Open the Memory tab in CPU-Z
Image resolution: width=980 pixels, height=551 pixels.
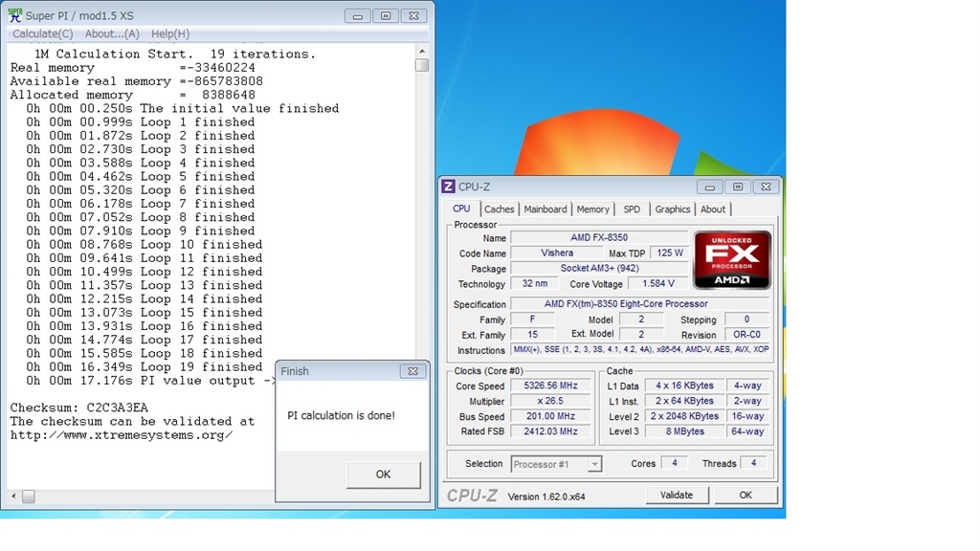pos(592,209)
